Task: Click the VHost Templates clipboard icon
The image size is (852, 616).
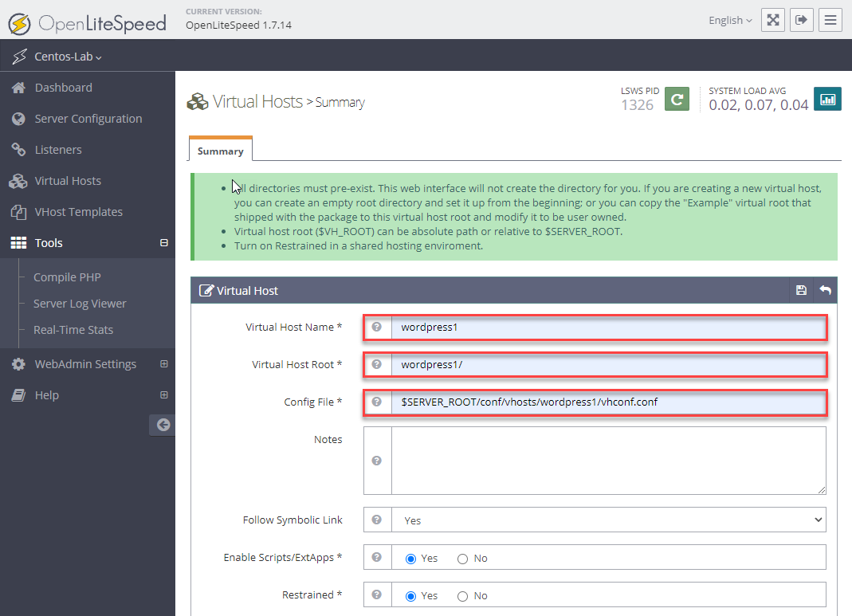Action: (x=18, y=212)
